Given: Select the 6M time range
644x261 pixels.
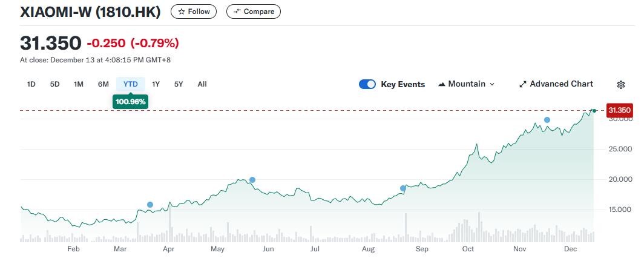Looking at the screenshot, I should click(103, 84).
